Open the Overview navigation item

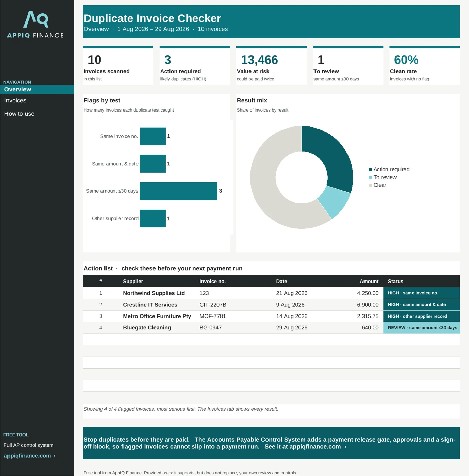[x=37, y=89]
